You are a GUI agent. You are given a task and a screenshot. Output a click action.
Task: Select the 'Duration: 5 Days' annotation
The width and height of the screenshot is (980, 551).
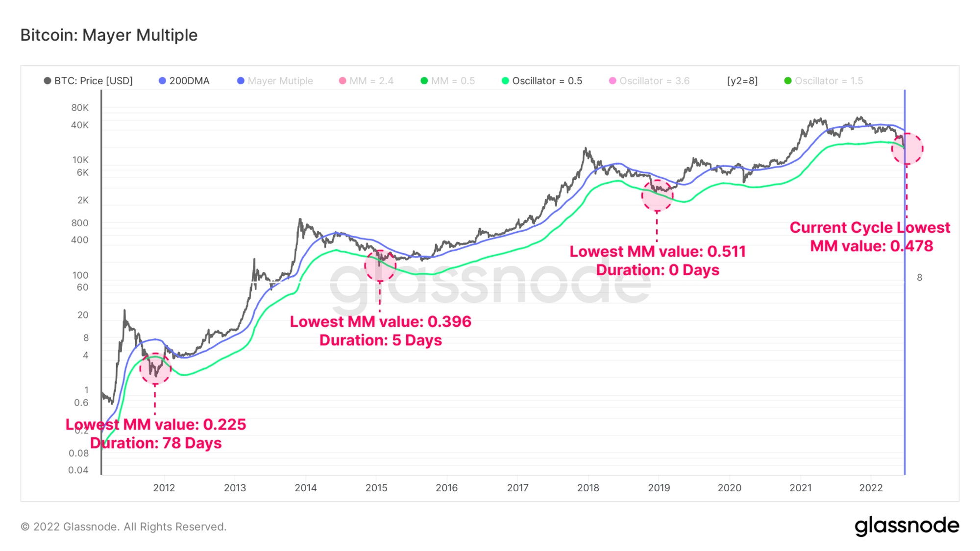tap(381, 340)
